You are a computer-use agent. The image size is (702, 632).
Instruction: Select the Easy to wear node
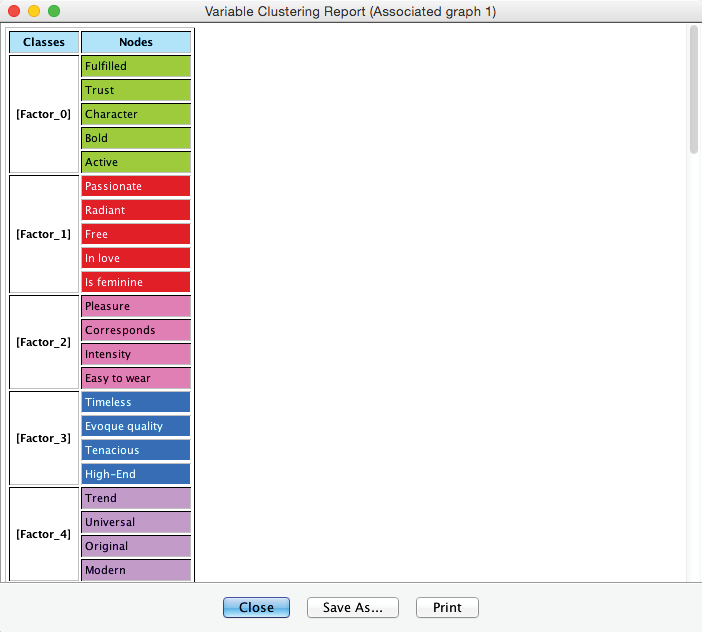136,378
